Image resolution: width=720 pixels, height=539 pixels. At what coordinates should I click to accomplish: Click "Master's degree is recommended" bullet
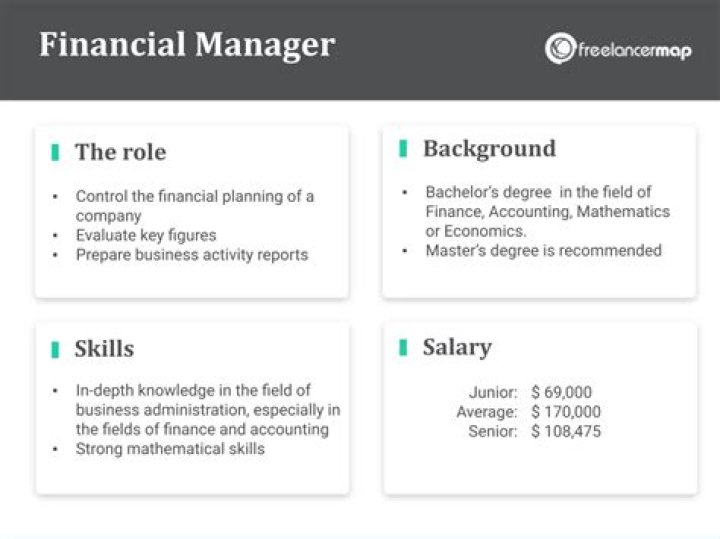point(543,250)
